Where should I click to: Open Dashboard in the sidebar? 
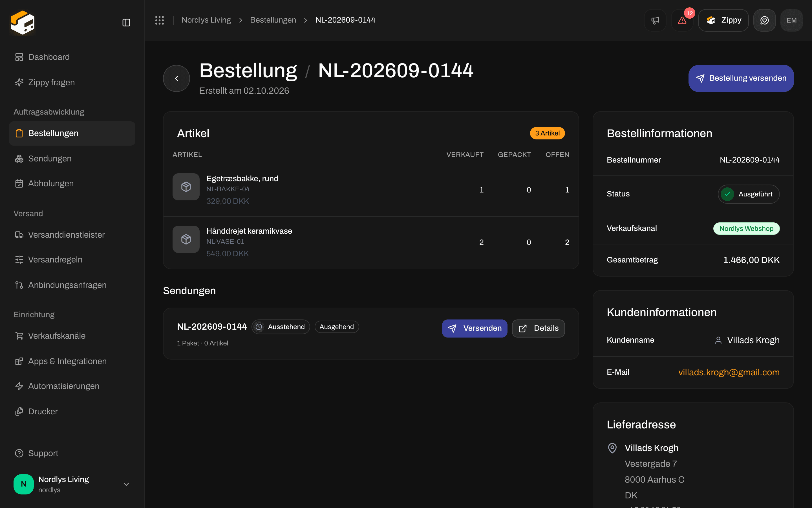(72, 57)
